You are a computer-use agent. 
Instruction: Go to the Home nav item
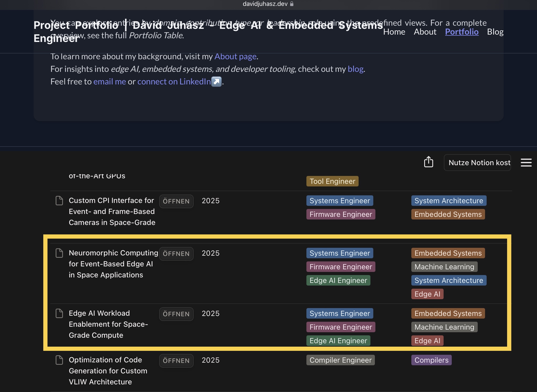[394, 32]
